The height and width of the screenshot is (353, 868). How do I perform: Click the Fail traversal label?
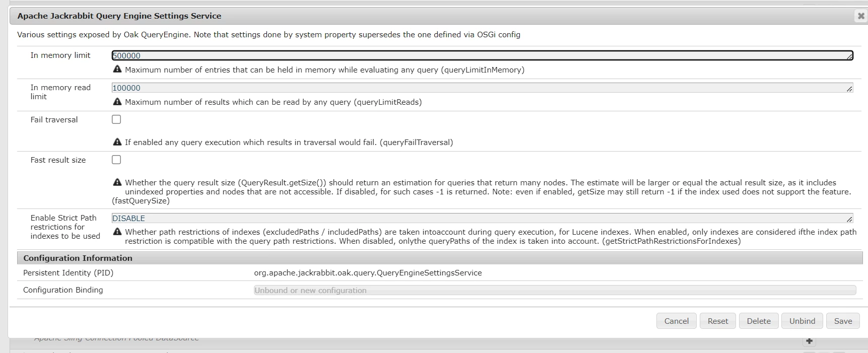tap(54, 120)
